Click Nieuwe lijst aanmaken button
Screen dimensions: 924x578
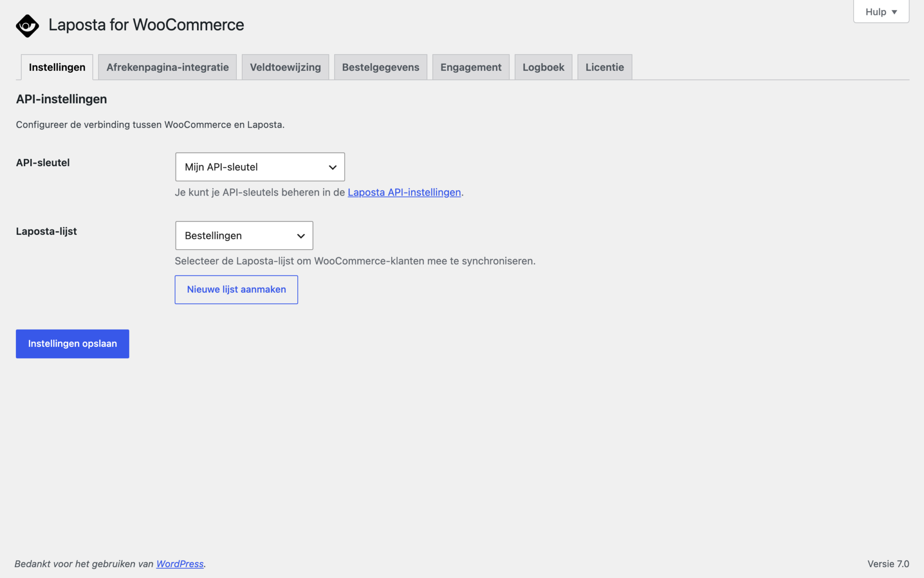point(236,289)
